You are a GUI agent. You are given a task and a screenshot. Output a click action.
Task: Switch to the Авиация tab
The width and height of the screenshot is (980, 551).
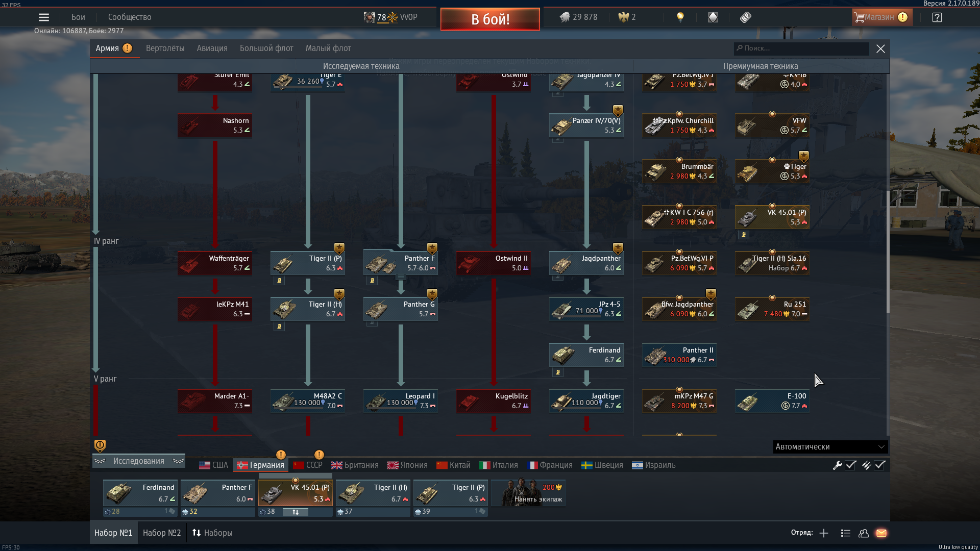(x=212, y=48)
